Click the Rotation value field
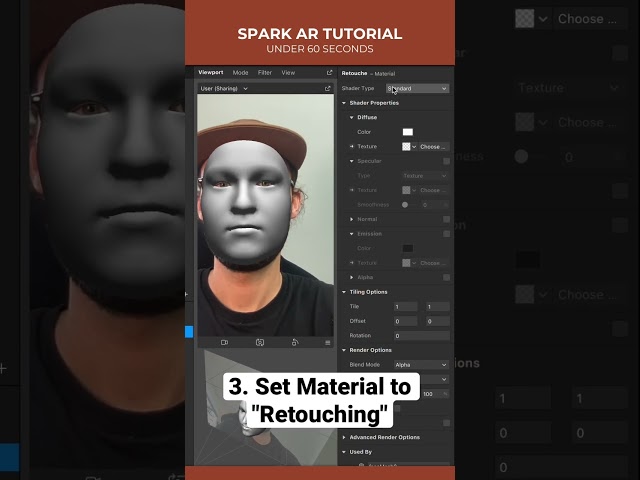640x480 pixels. tap(422, 336)
